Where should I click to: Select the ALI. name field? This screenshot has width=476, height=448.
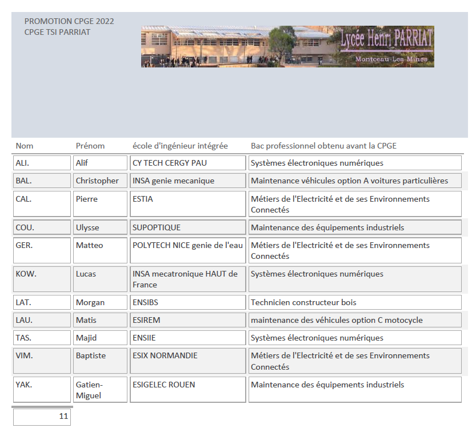point(42,163)
